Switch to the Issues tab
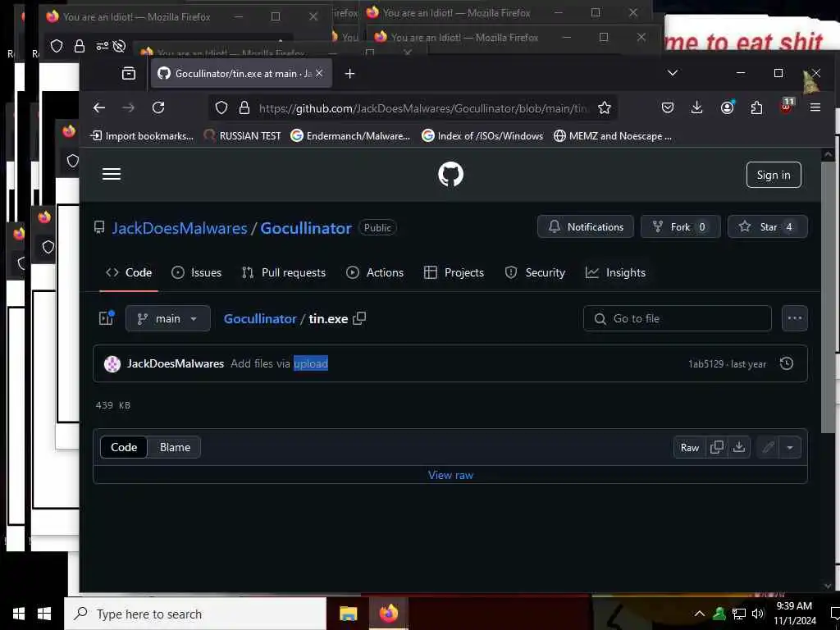 click(x=196, y=272)
